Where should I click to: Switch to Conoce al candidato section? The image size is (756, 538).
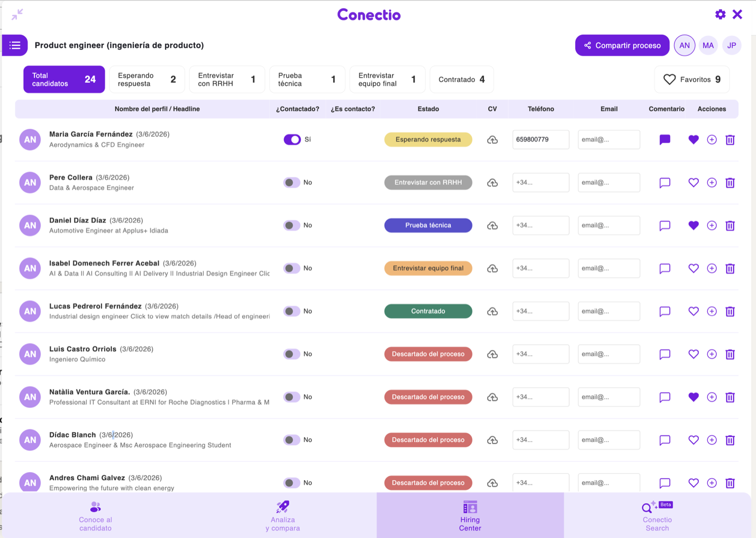(96, 516)
